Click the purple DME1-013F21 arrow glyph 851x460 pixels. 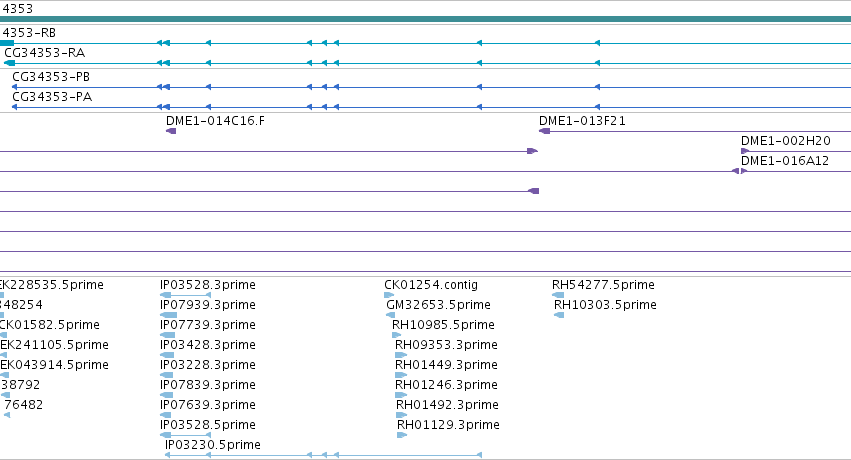coord(544,131)
